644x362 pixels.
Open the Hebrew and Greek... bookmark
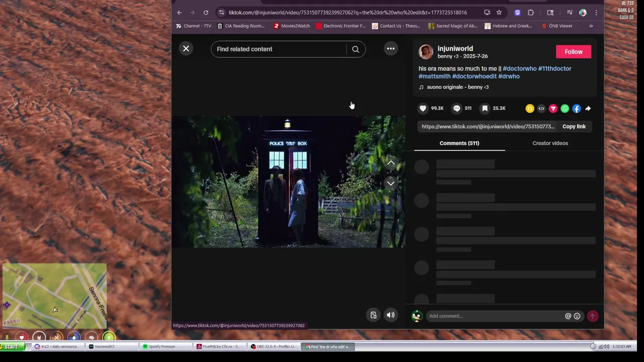click(508, 26)
